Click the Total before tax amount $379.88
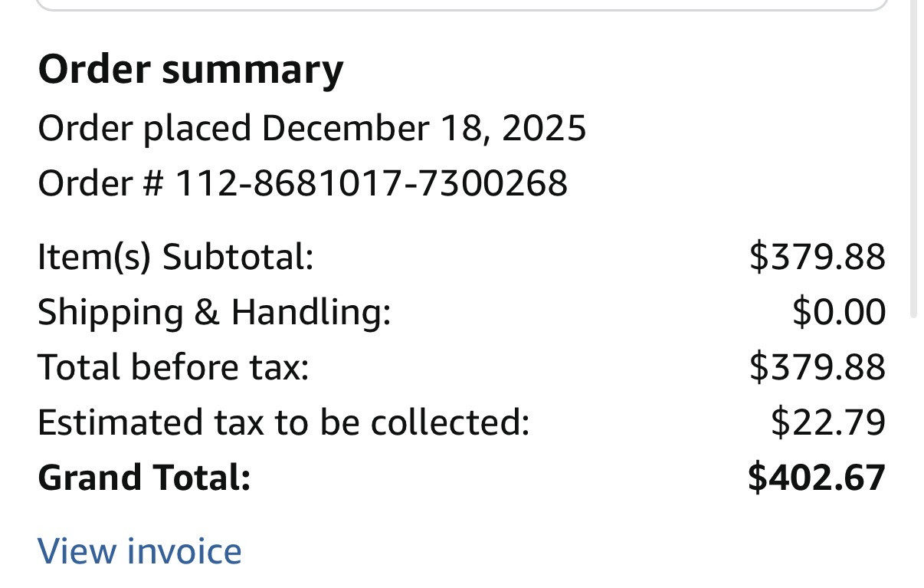 click(x=818, y=366)
